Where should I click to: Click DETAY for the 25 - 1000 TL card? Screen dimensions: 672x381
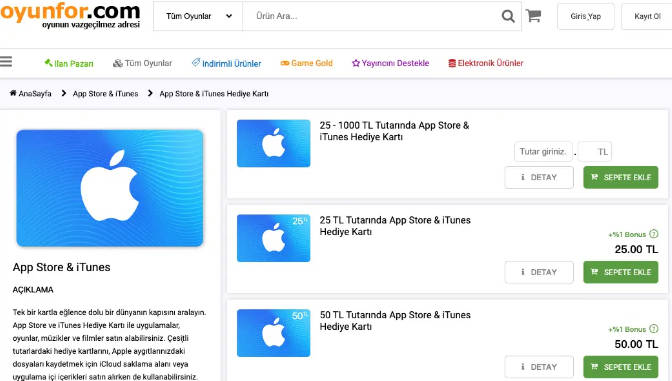coord(539,177)
